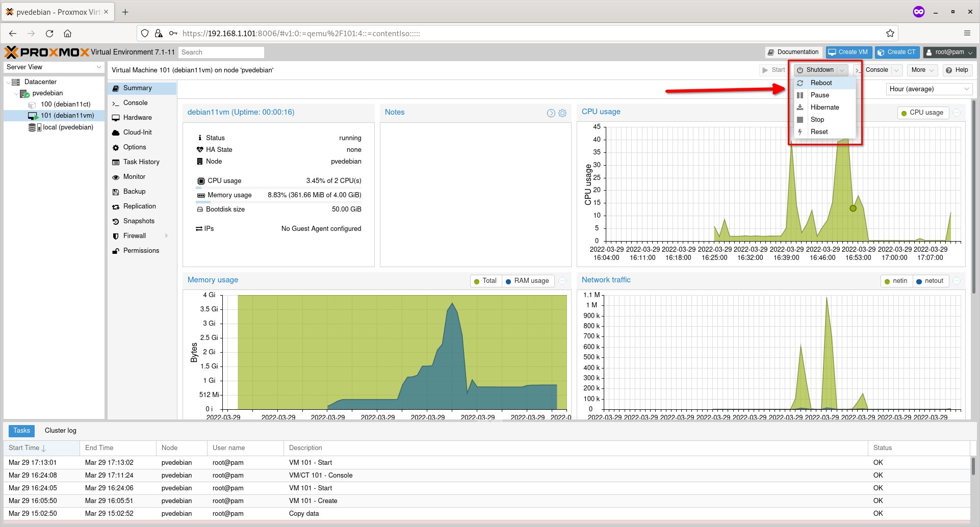Toggle the CPU usage legend series
The height and width of the screenshot is (527, 980).
point(923,113)
